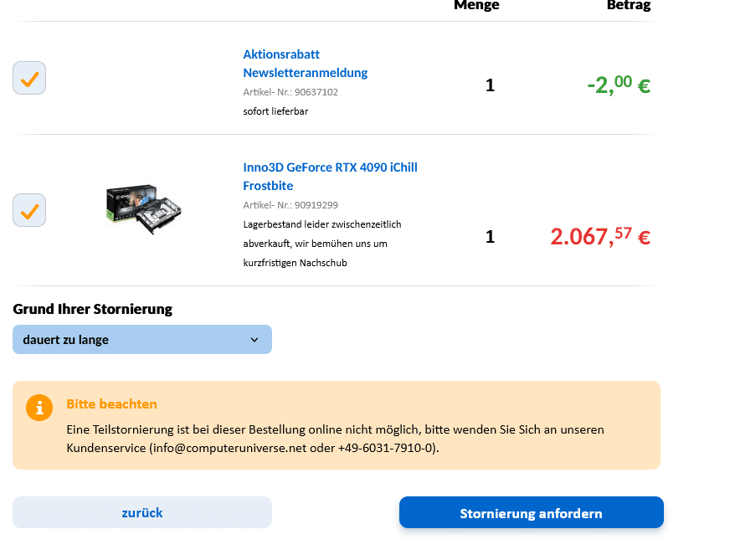
Task: Click the red 2.067,57 € price
Action: [x=599, y=237]
